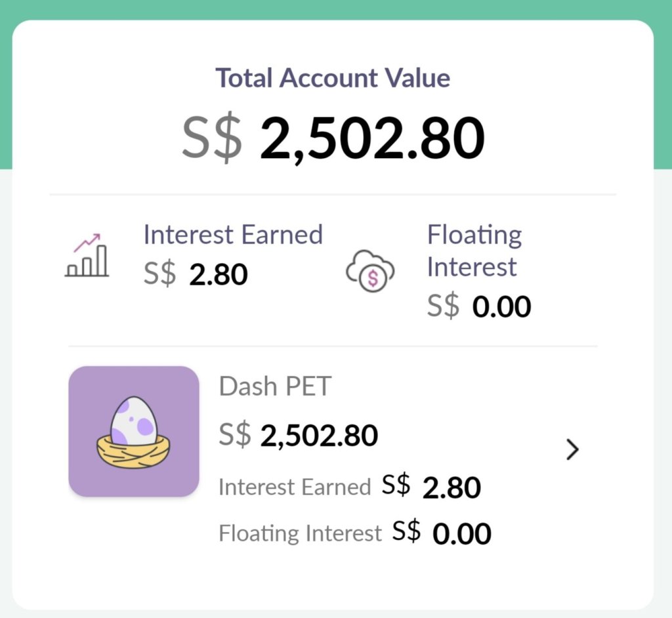672x618 pixels.
Task: Click the S$ 0.00 amount under top Floating Interest
Action: click(x=478, y=306)
